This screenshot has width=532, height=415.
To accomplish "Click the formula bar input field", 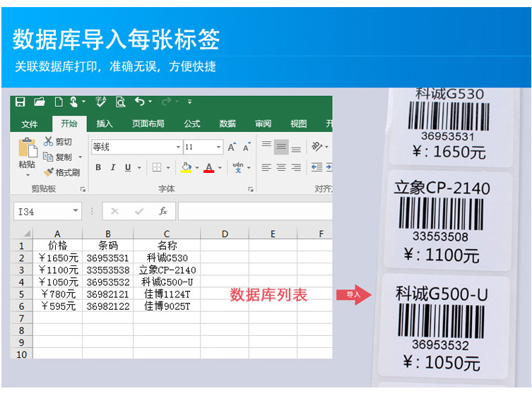I will tap(255, 211).
